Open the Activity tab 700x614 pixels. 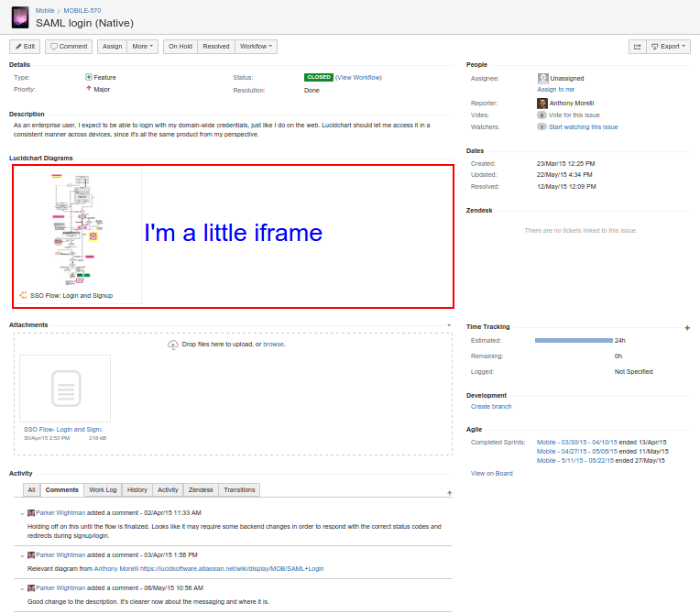point(168,490)
